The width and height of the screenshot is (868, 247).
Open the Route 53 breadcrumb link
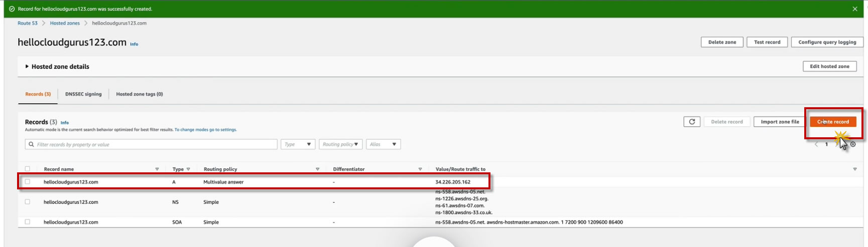coord(28,23)
